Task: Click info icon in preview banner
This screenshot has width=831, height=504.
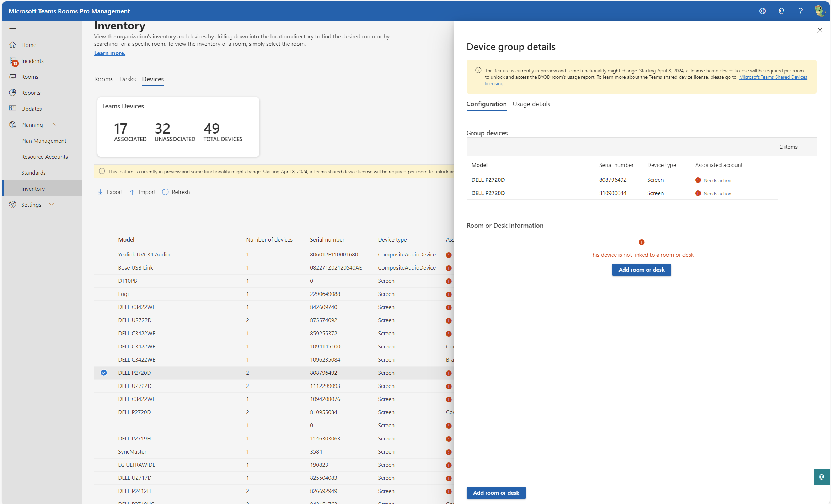Action: point(478,70)
